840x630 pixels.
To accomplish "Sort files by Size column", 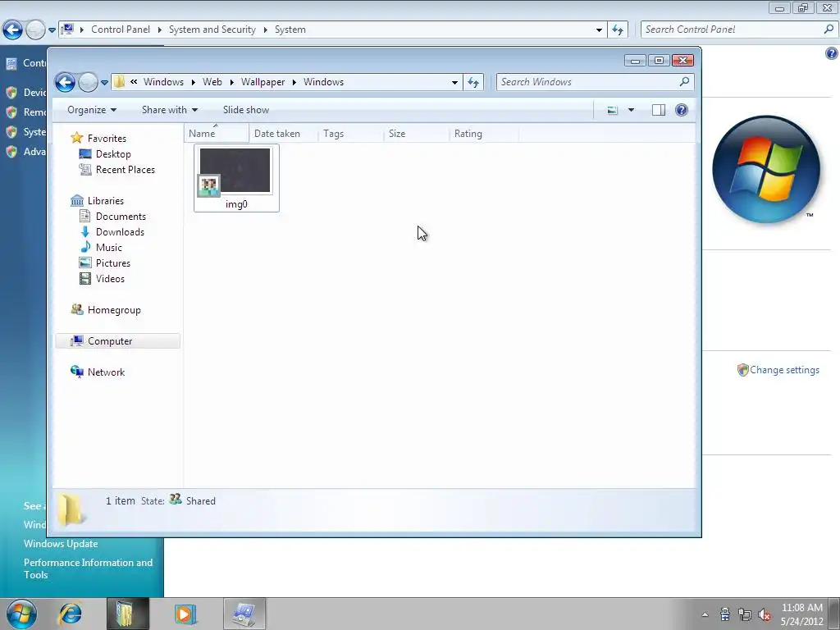I will 416,134.
